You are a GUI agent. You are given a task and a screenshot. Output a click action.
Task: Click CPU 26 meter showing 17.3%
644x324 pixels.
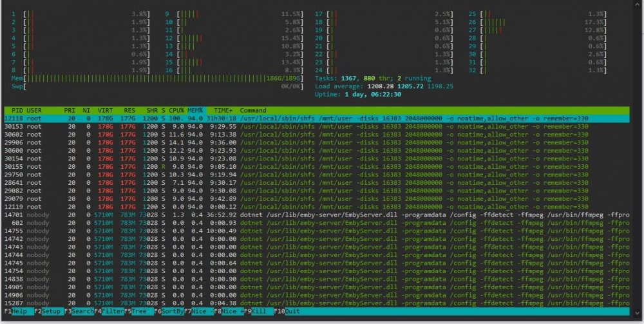(538, 22)
